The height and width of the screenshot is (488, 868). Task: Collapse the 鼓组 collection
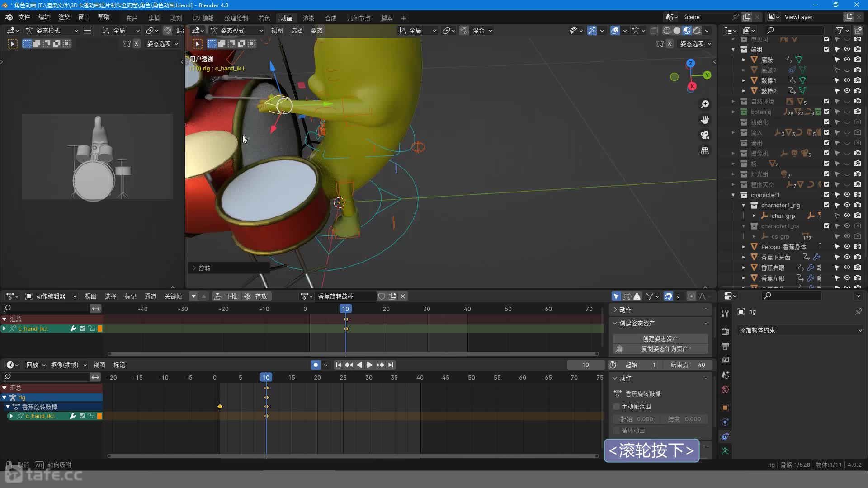point(733,49)
